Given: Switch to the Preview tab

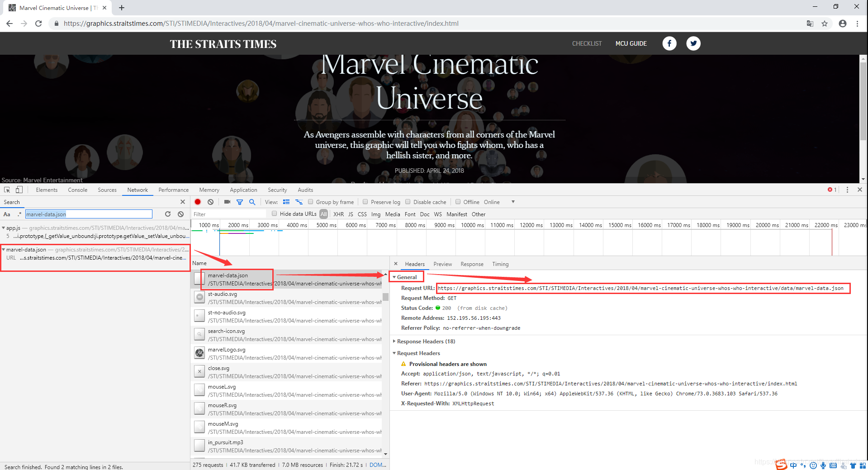Looking at the screenshot, I should [443, 264].
